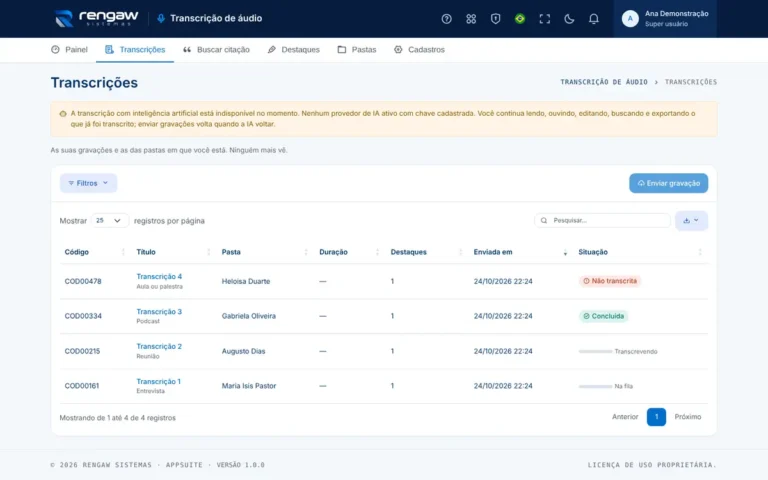Switch to the Destaques tab

293,49
